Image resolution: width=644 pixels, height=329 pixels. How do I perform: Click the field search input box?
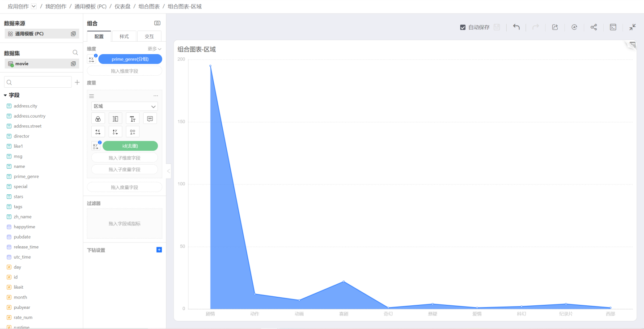(38, 82)
